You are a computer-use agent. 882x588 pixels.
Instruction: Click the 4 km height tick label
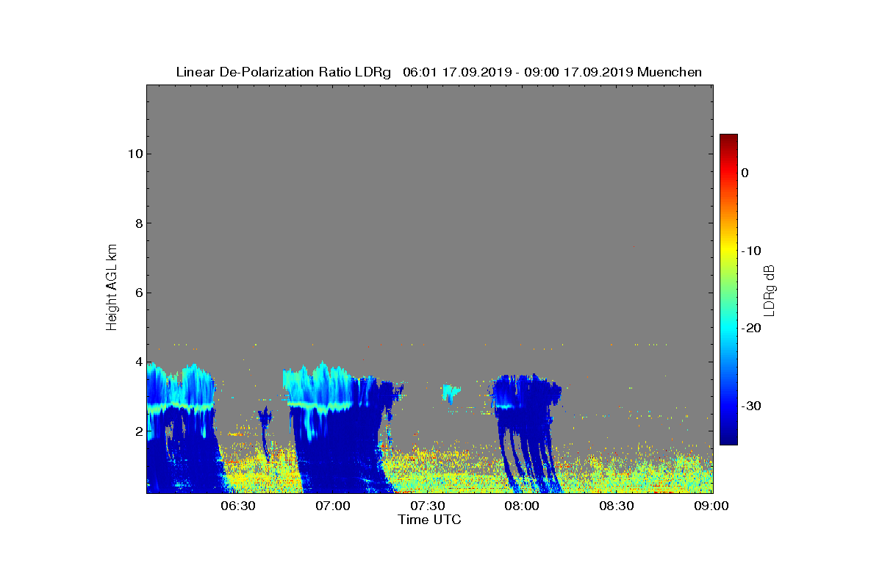coord(137,362)
